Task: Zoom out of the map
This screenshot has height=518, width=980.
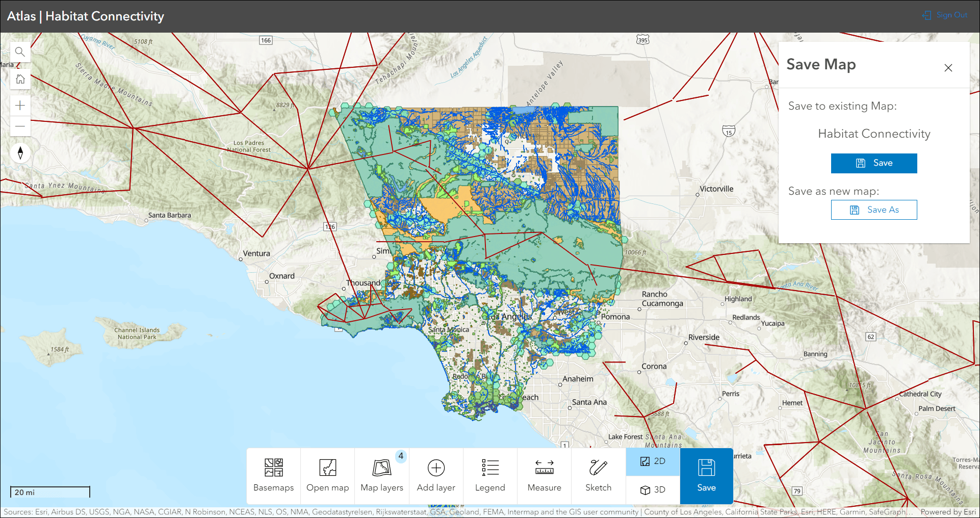Action: tap(20, 126)
